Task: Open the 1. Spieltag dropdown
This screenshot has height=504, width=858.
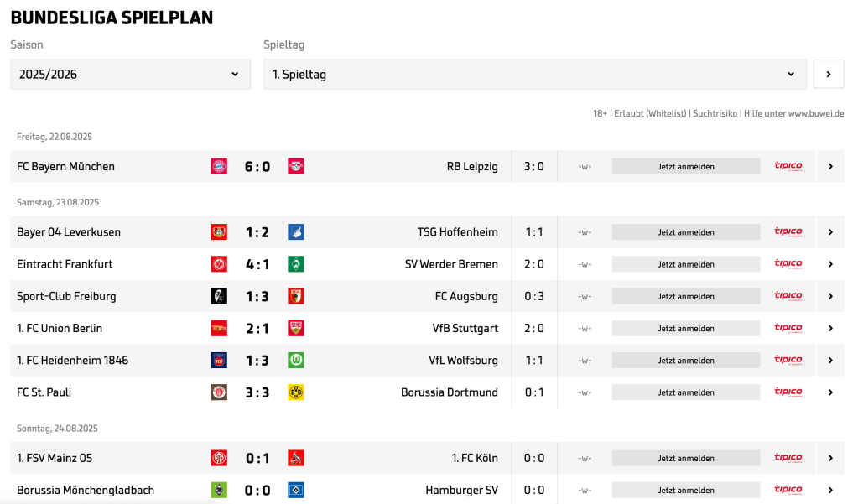Action: 534,75
